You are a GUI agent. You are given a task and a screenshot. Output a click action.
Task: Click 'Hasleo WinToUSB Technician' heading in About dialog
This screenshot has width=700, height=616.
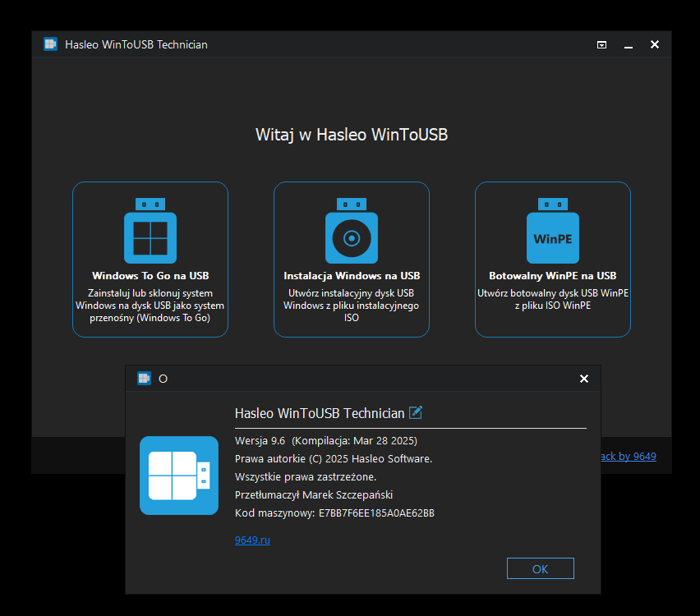(x=320, y=413)
